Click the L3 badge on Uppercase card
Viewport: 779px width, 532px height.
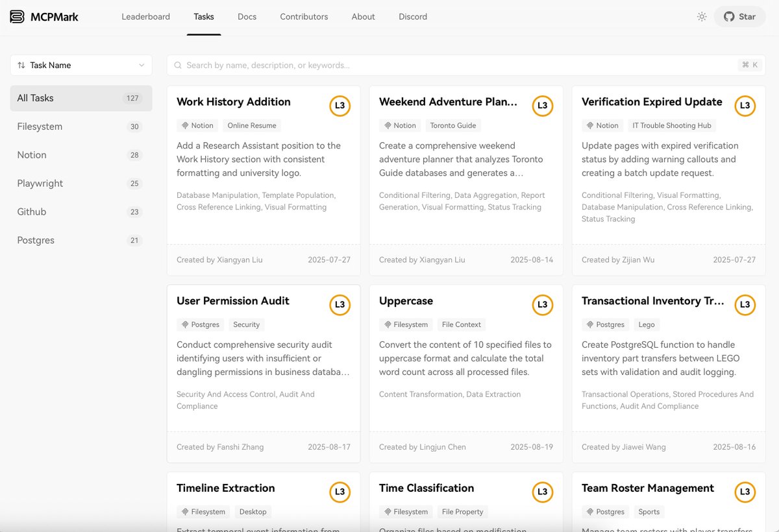542,305
